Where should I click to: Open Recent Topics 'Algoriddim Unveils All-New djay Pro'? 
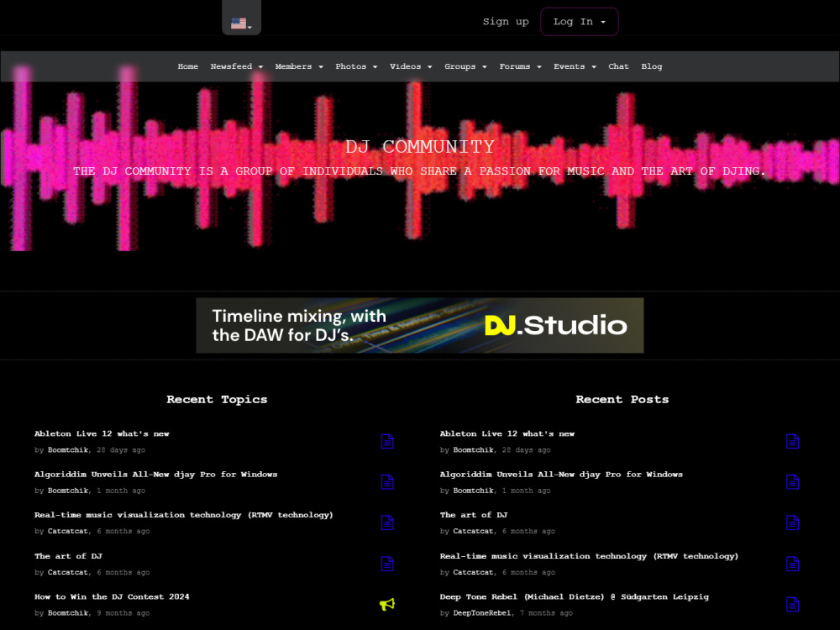click(156, 474)
